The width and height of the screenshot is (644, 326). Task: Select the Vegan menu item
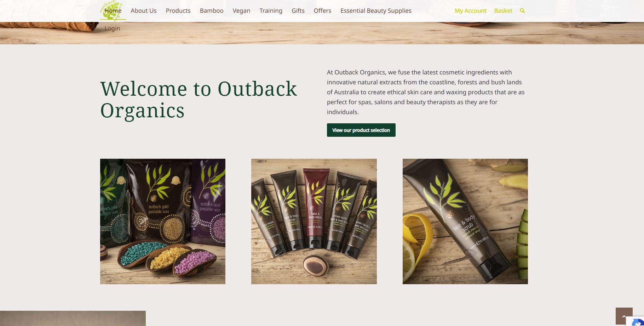click(241, 11)
